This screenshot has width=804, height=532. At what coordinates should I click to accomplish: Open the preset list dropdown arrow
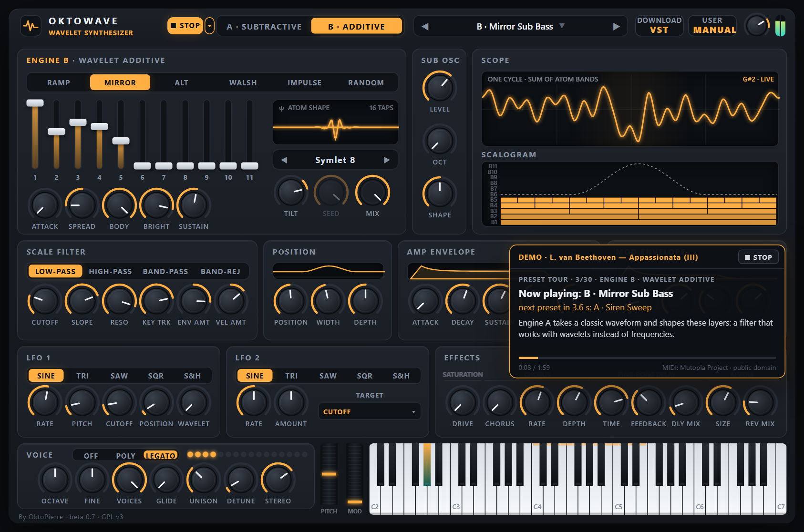tap(562, 26)
